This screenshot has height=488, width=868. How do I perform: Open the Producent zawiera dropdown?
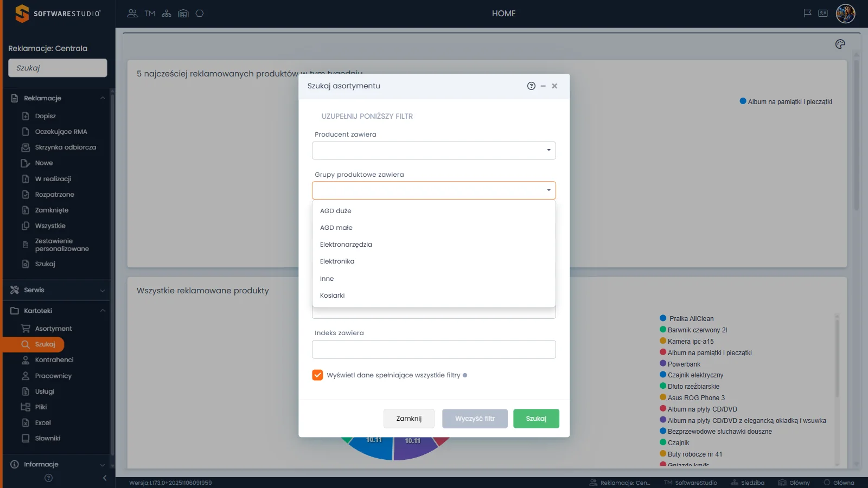point(434,150)
